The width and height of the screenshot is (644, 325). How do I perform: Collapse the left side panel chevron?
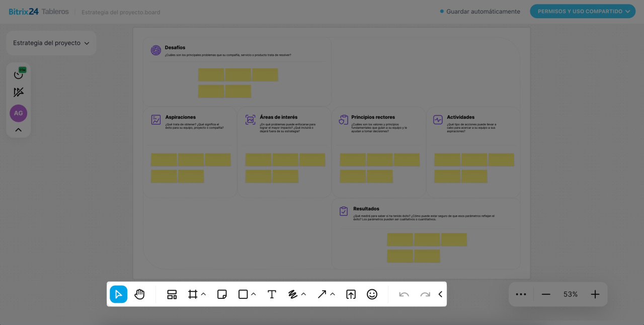[19, 130]
